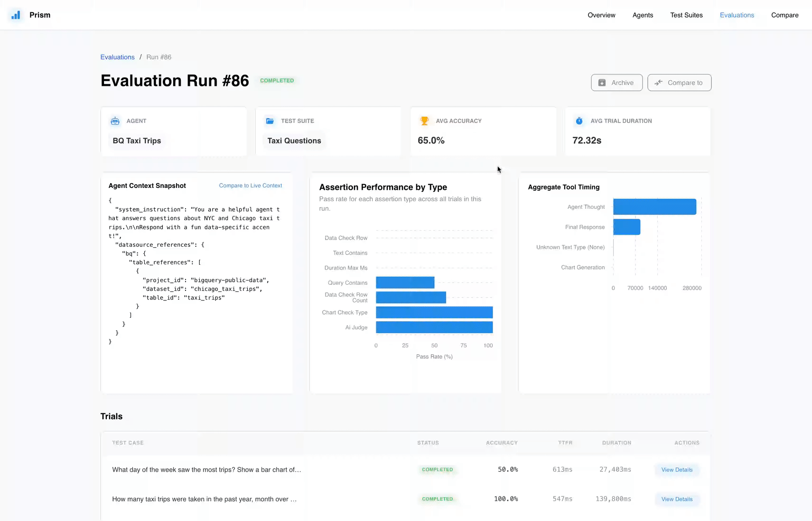This screenshot has width=812, height=521.
Task: Select the Query Contains bar in chart
Action: [x=405, y=283]
